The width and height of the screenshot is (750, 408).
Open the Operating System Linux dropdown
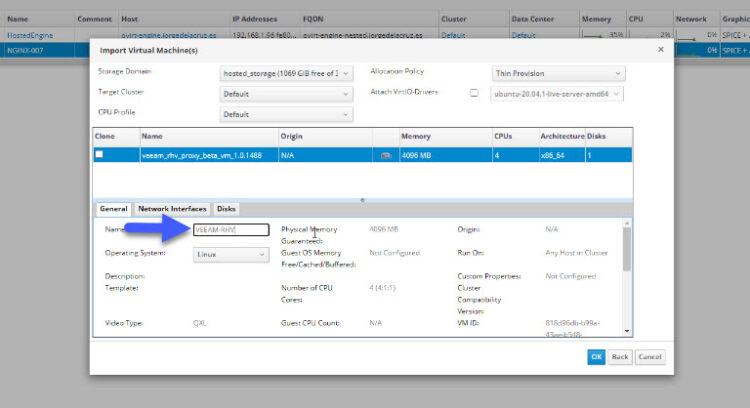coord(231,254)
